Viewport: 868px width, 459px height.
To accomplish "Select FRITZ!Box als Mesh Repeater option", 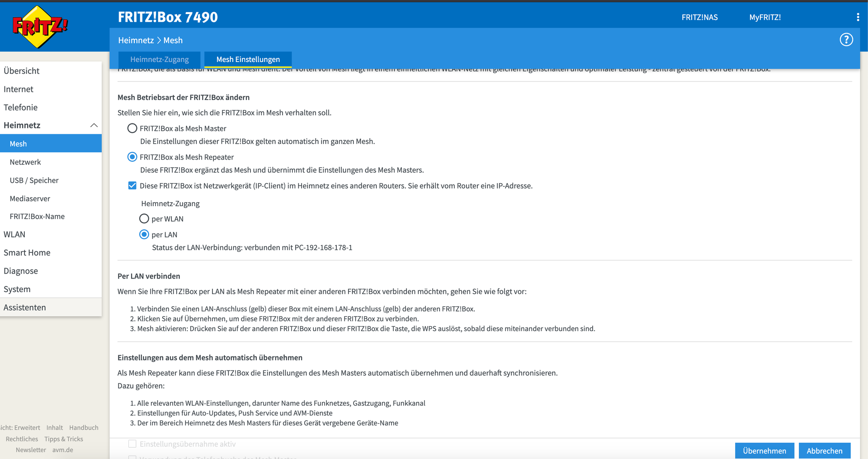I will click(x=132, y=157).
